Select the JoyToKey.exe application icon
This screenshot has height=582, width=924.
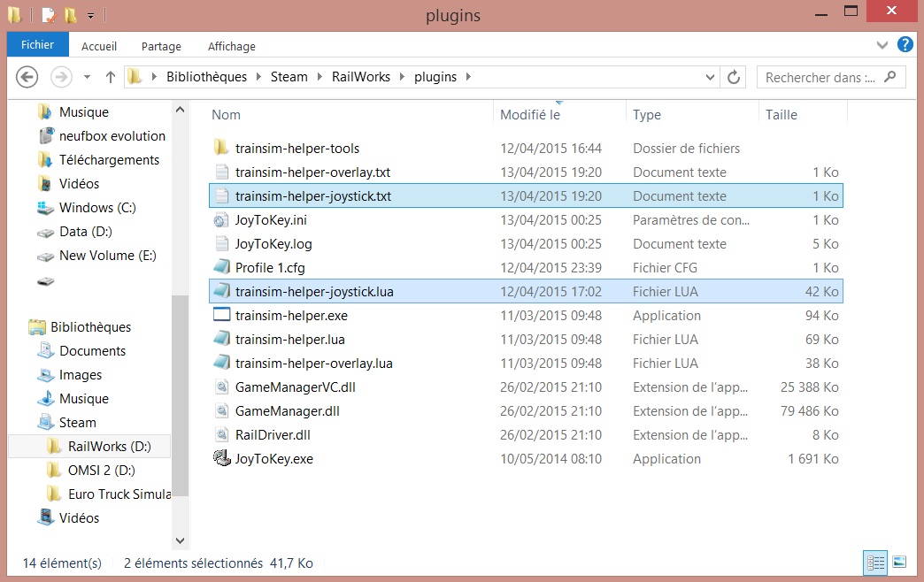pos(221,458)
